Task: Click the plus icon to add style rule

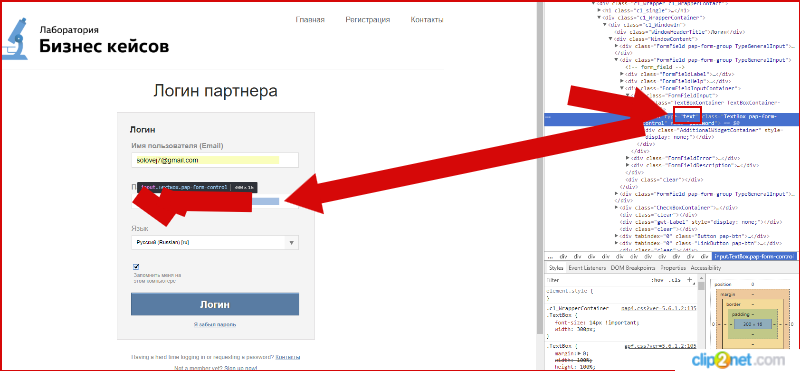Action: click(x=689, y=280)
